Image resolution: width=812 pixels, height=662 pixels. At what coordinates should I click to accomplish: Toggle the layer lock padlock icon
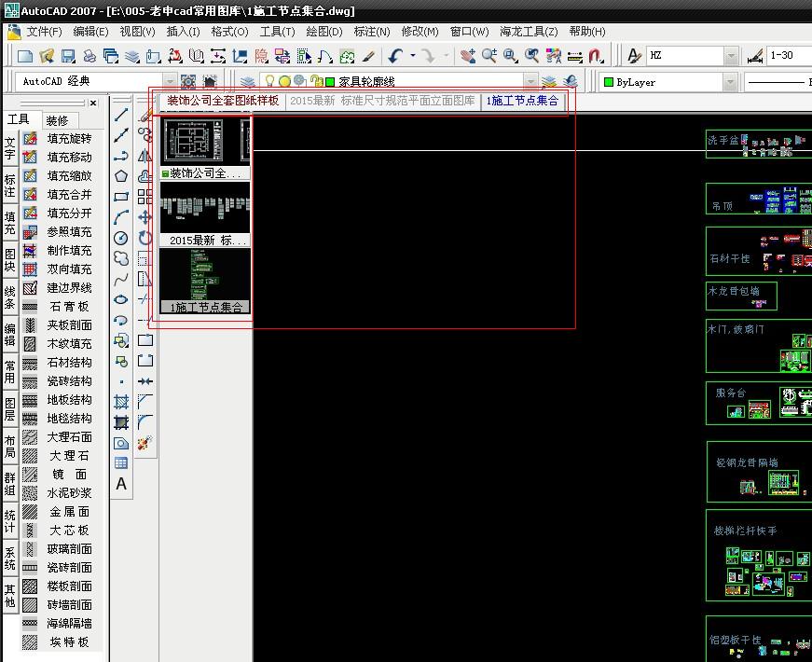tap(315, 81)
